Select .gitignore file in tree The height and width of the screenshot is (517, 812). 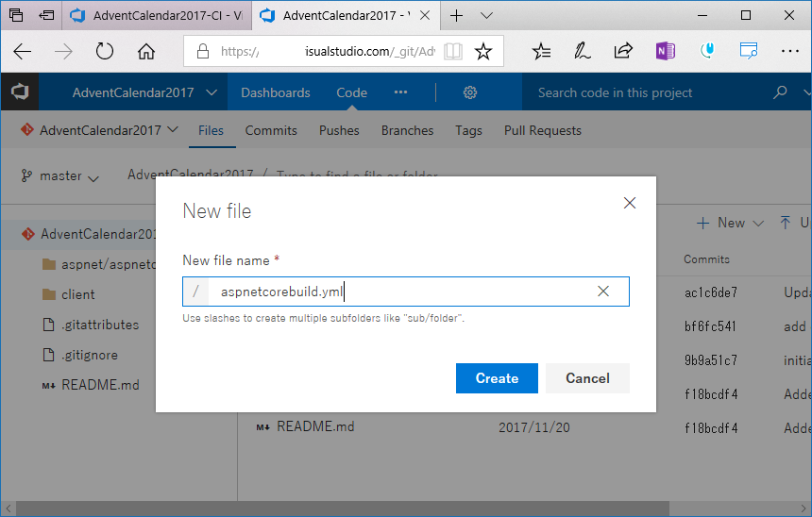[79, 355]
